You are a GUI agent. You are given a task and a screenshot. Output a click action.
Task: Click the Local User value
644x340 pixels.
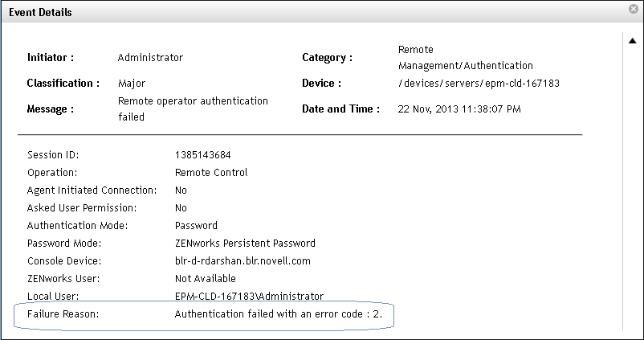click(249, 297)
